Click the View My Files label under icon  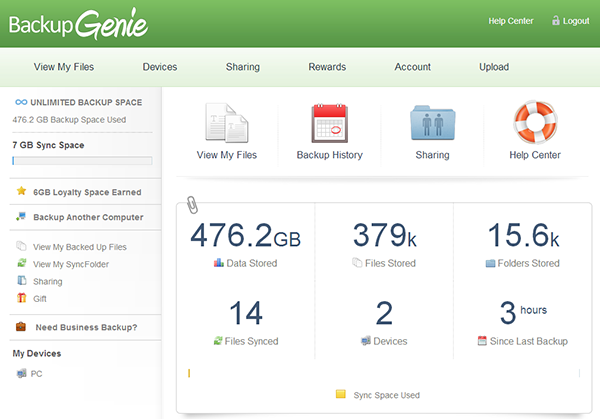click(x=227, y=155)
